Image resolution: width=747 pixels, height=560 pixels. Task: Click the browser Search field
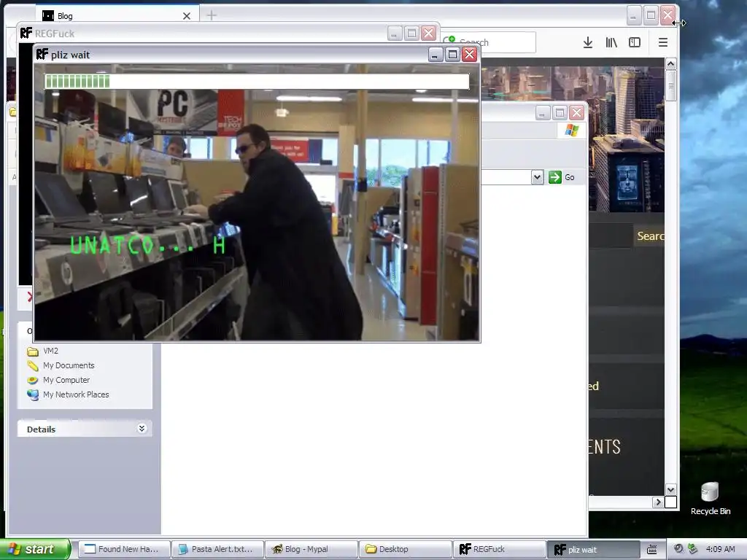click(488, 42)
